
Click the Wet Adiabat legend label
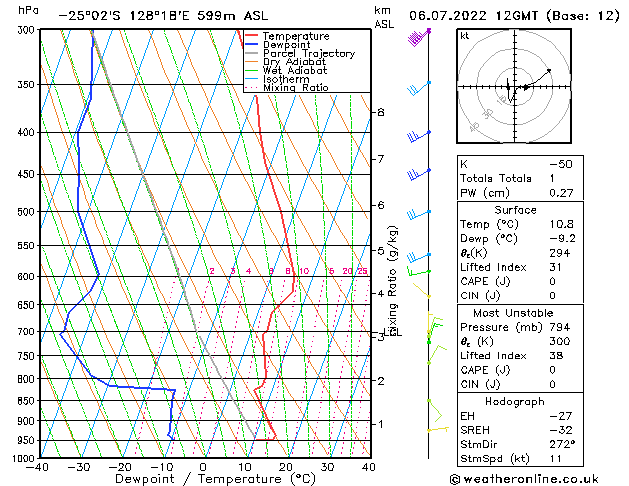coord(295,70)
